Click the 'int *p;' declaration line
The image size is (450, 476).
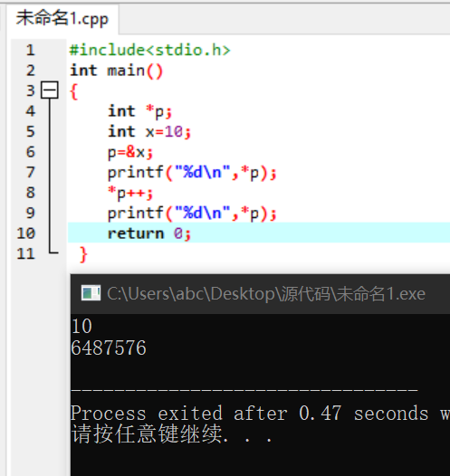(x=140, y=111)
